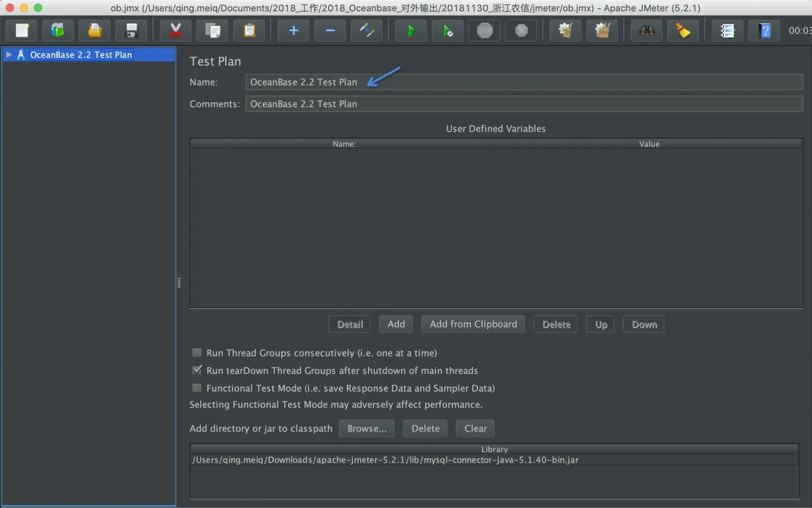Viewport: 812px width, 508px height.
Task: Uncheck Run tearDown Thread Groups after shutdown
Action: pos(197,370)
